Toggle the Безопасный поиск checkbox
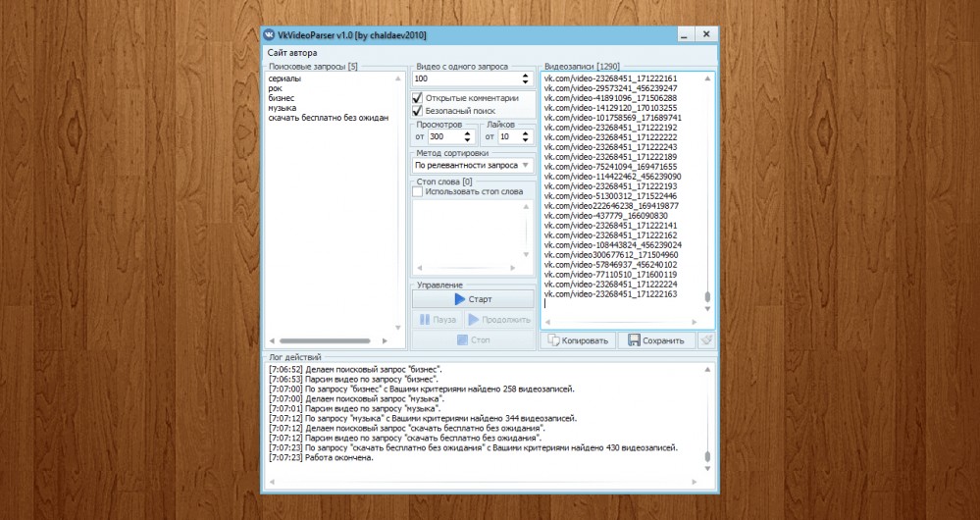980x520 pixels. click(418, 111)
